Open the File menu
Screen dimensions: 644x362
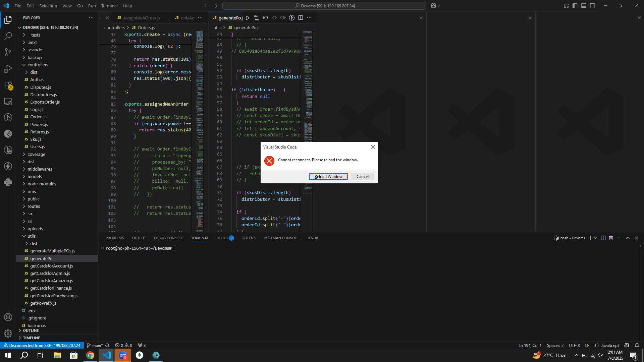(x=18, y=6)
